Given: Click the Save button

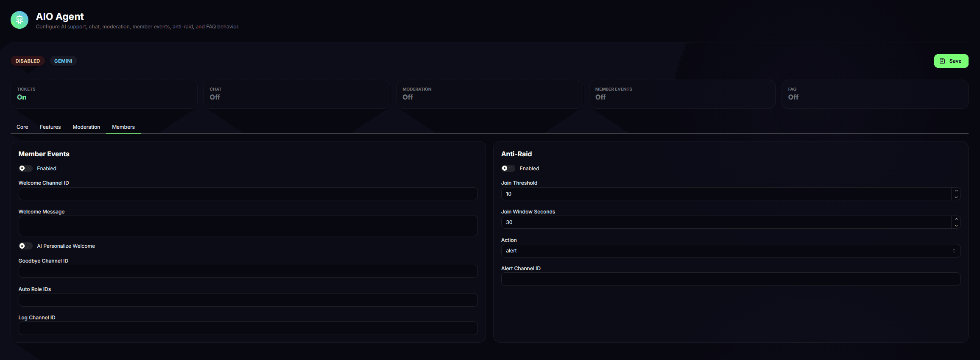Looking at the screenshot, I should point(951,61).
